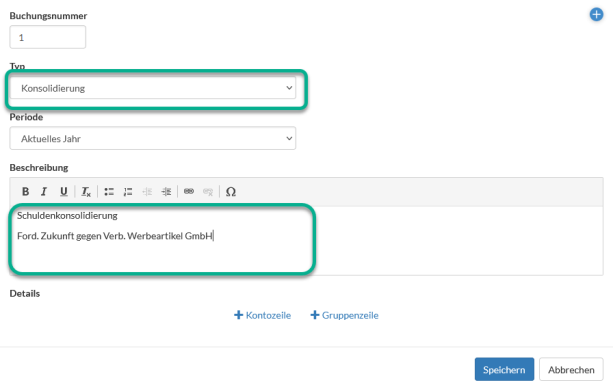Click the Details label
613x389 pixels.
pyautogui.click(x=25, y=293)
